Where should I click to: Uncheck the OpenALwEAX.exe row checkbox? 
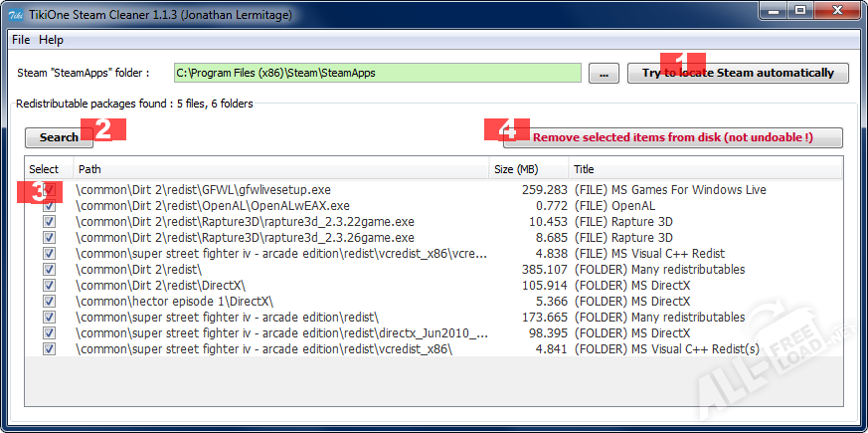click(x=49, y=206)
